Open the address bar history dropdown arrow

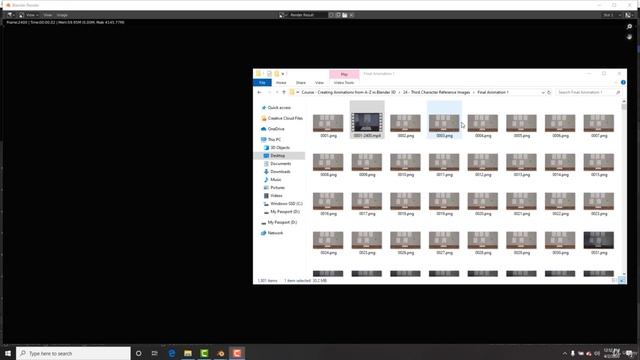pos(542,93)
